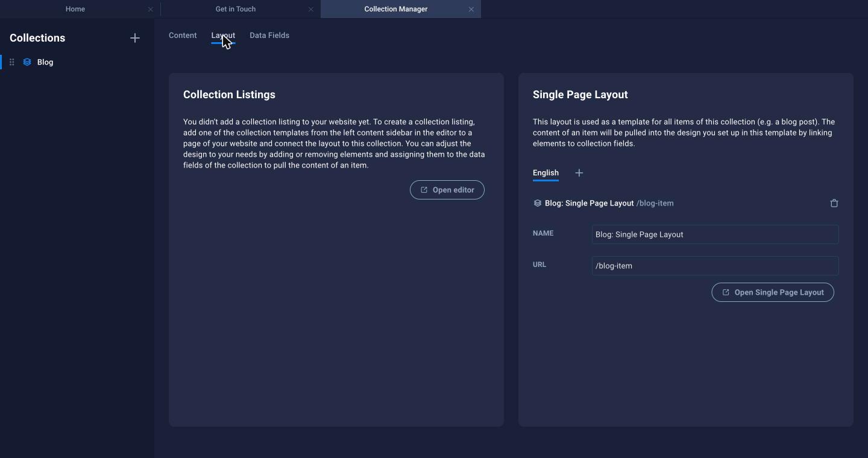Close the Home tab
The width and height of the screenshot is (868, 458).
(151, 9)
